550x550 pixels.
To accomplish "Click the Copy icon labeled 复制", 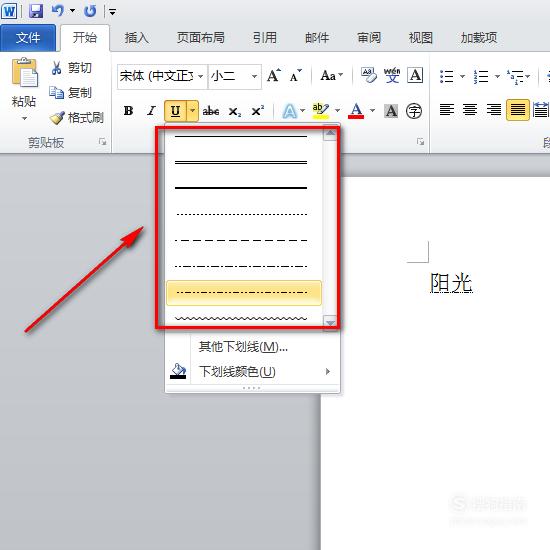I will (56, 93).
